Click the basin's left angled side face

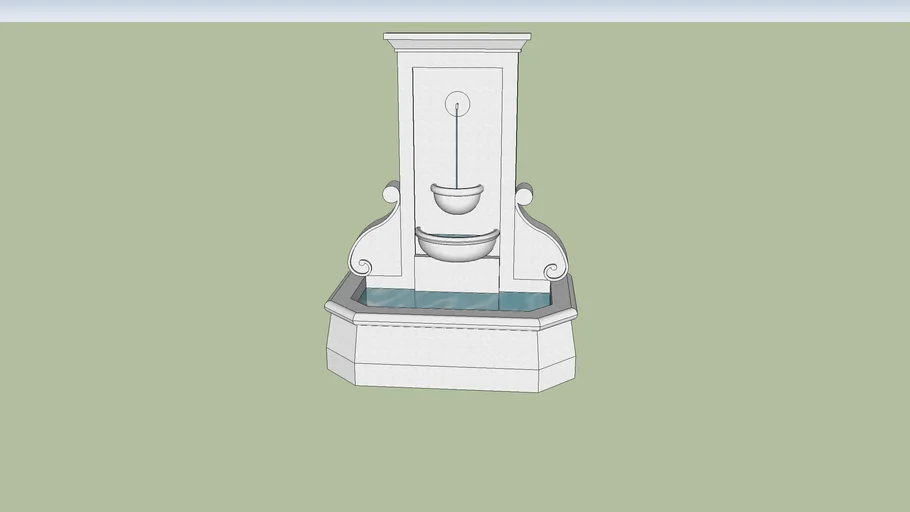click(341, 345)
